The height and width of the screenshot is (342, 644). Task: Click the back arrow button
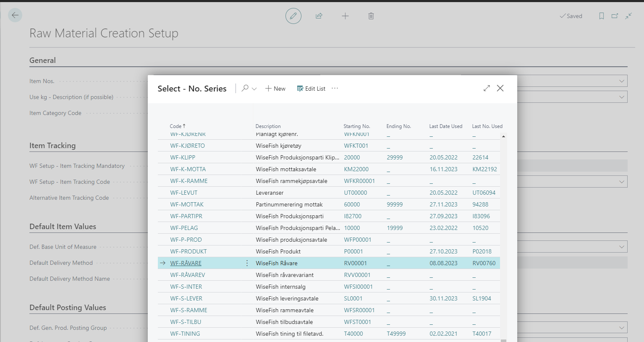15,16
